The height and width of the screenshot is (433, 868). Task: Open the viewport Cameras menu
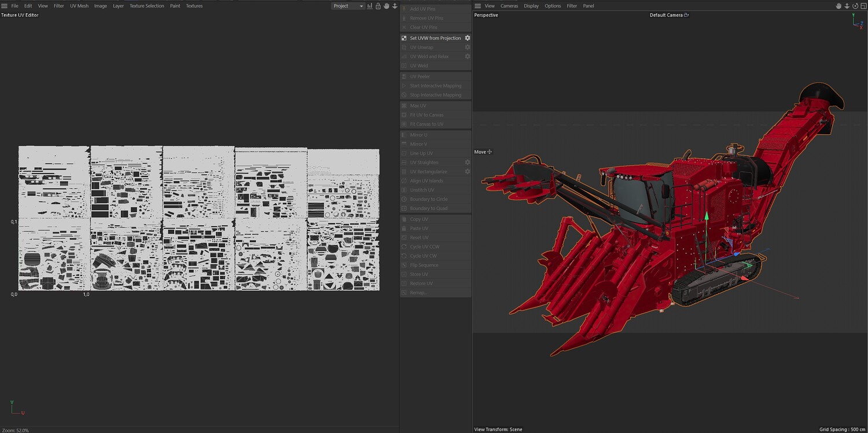[x=509, y=6]
